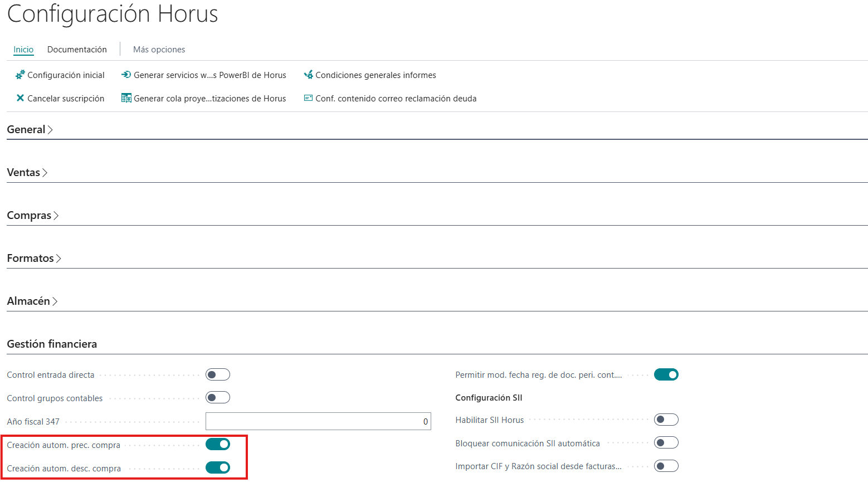Open the Documentación tab
868x497 pixels.
(77, 50)
